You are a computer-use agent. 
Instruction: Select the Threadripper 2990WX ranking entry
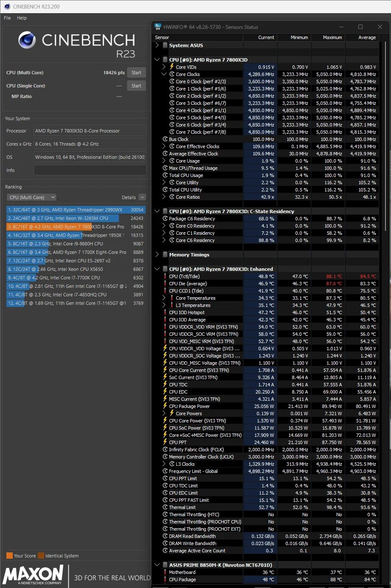[76, 210]
